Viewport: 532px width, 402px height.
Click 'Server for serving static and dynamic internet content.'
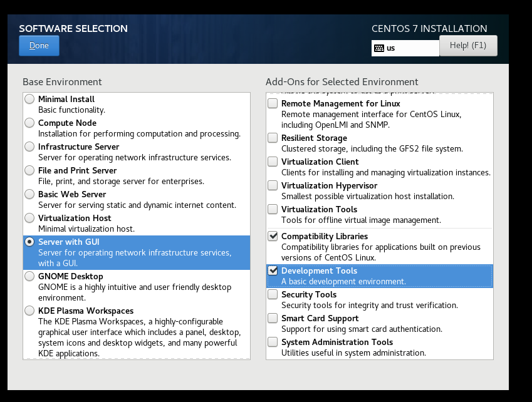pyautogui.click(x=137, y=205)
